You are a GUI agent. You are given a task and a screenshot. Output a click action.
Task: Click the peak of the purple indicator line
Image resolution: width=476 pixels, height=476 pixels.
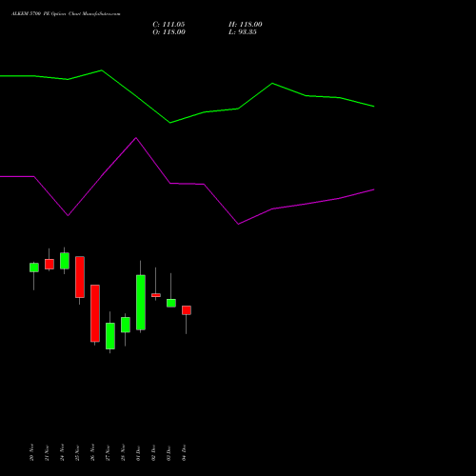tap(136, 138)
